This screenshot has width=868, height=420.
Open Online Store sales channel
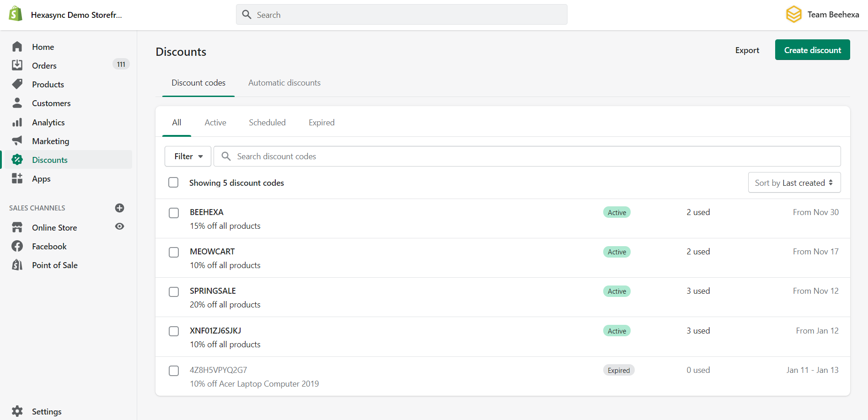[54, 228]
